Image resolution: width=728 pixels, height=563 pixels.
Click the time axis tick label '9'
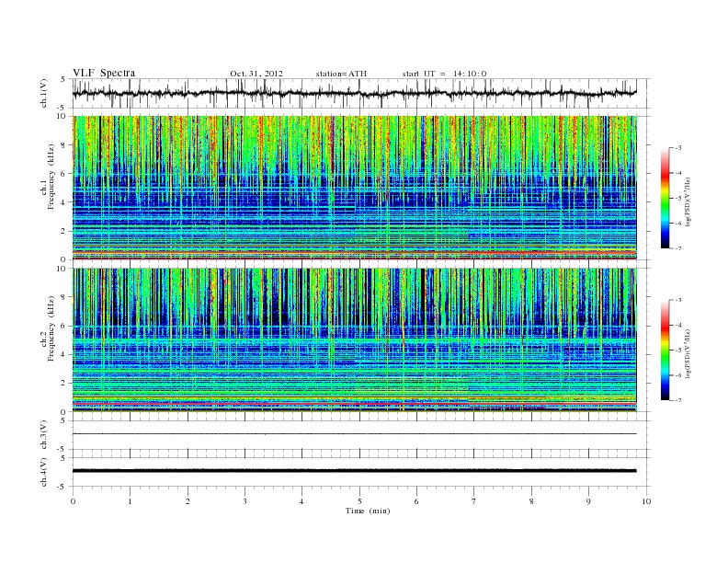588,501
